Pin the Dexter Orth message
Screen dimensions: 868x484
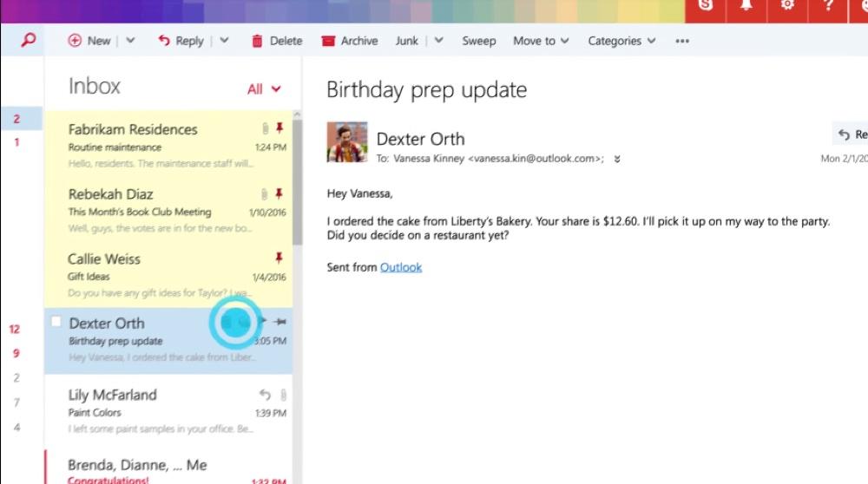point(280,322)
